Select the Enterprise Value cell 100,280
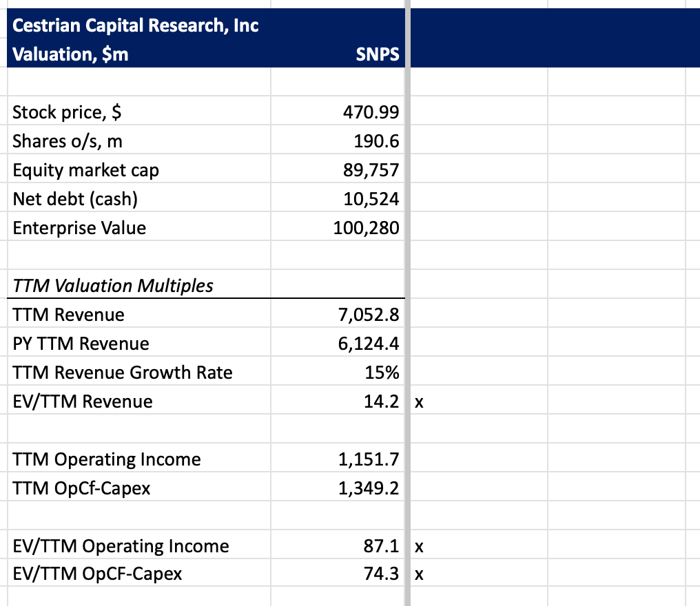Viewport: 700px width, 606px height. [366, 228]
